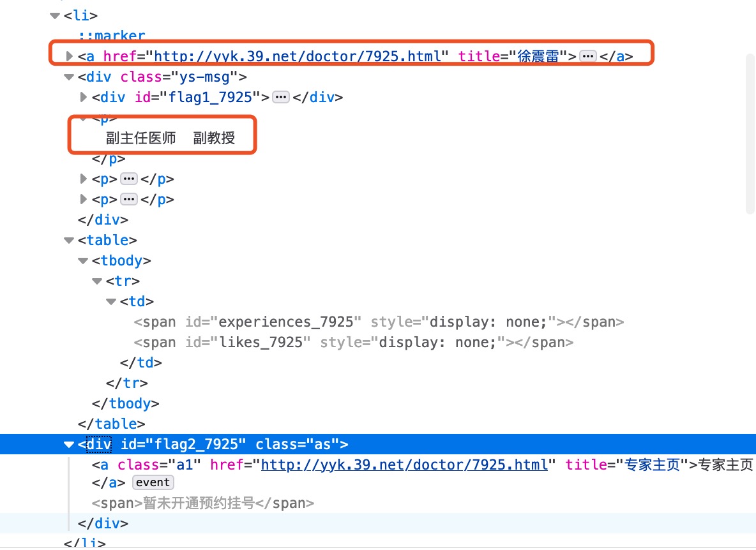Screen dimensions: 756x550
Task: Open href link in the 徐震雷 anchor
Action: coord(298,56)
